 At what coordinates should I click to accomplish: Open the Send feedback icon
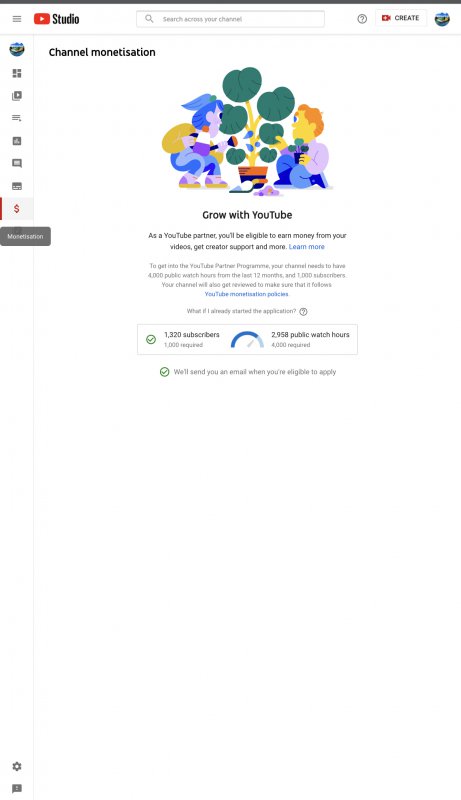coord(17,789)
